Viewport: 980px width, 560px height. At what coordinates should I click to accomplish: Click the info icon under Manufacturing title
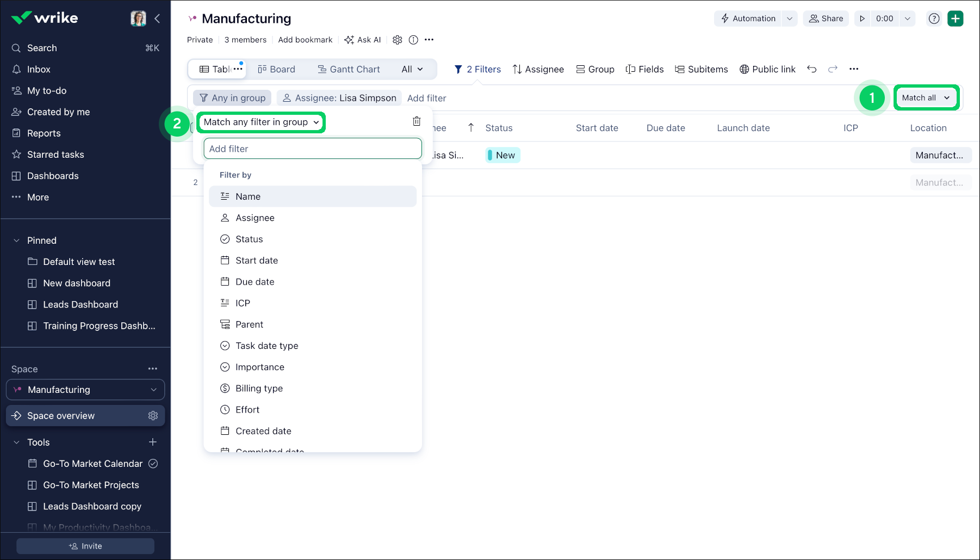[413, 40]
